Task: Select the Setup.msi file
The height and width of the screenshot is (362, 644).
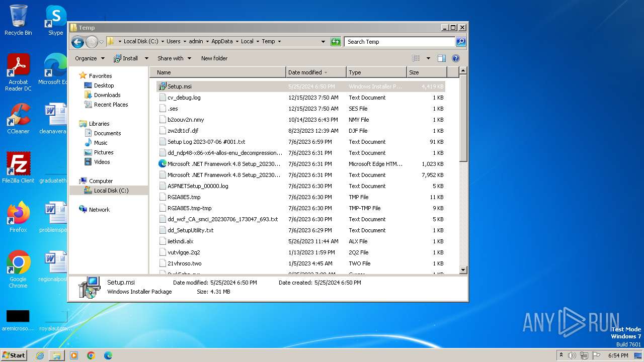Action: point(180,86)
